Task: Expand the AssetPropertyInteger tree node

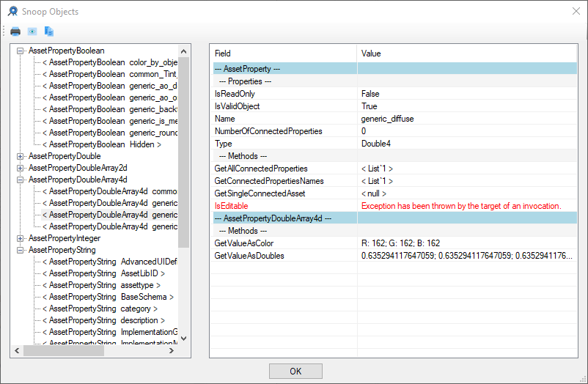Action: 20,238
